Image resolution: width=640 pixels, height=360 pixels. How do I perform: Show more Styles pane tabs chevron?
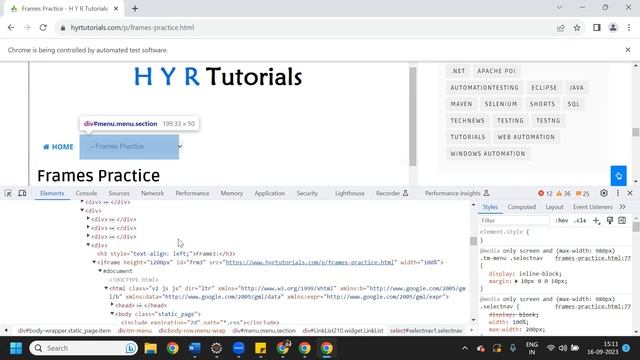[622, 207]
